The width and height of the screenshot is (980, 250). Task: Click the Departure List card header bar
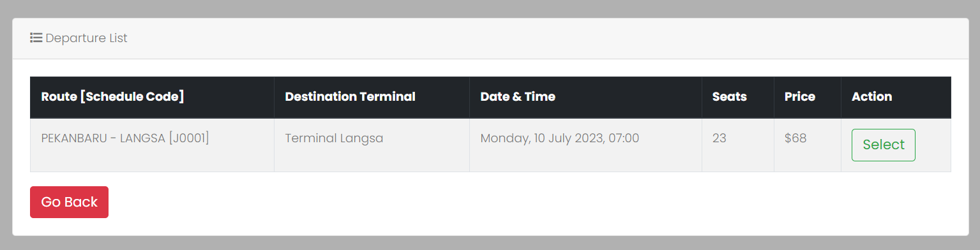point(490,39)
